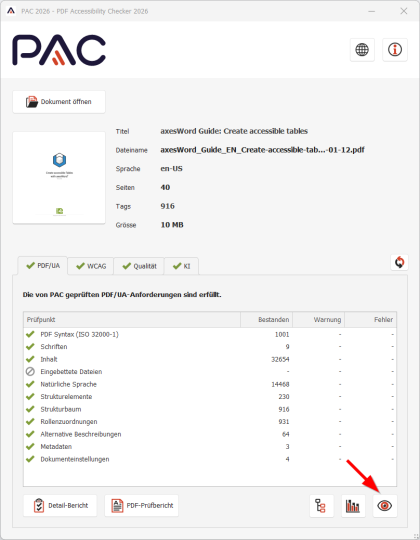Click the Warnung column header

pos(318,320)
